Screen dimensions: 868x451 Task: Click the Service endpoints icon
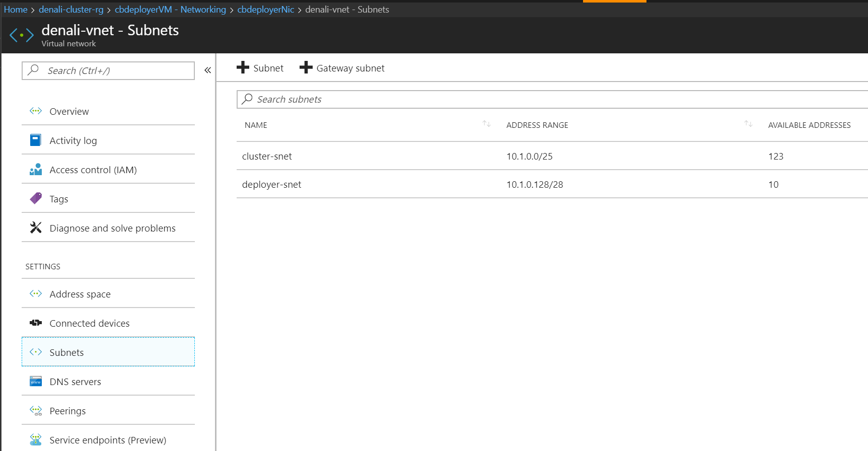click(x=36, y=439)
